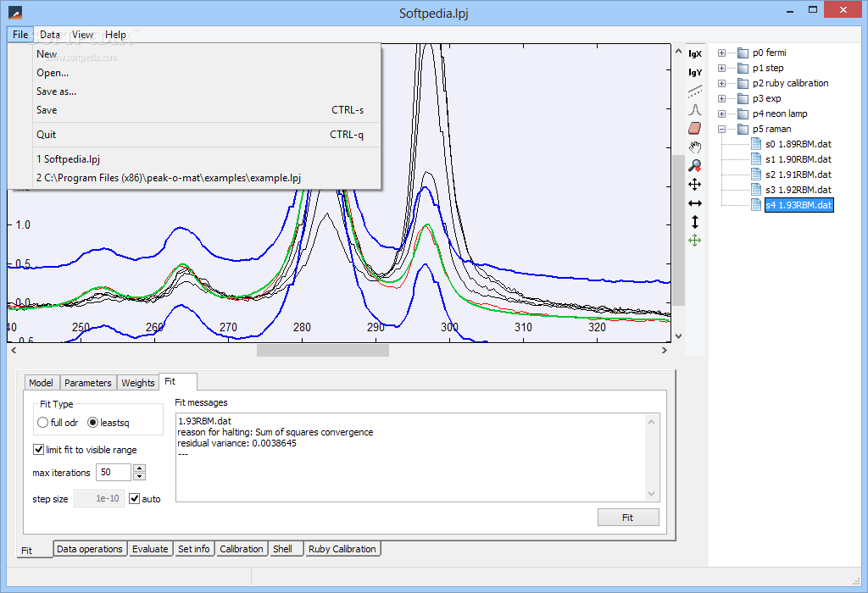Screen dimensions: 868x593
Task: Click the black four-way arrow autoscale icon
Action: click(x=695, y=184)
